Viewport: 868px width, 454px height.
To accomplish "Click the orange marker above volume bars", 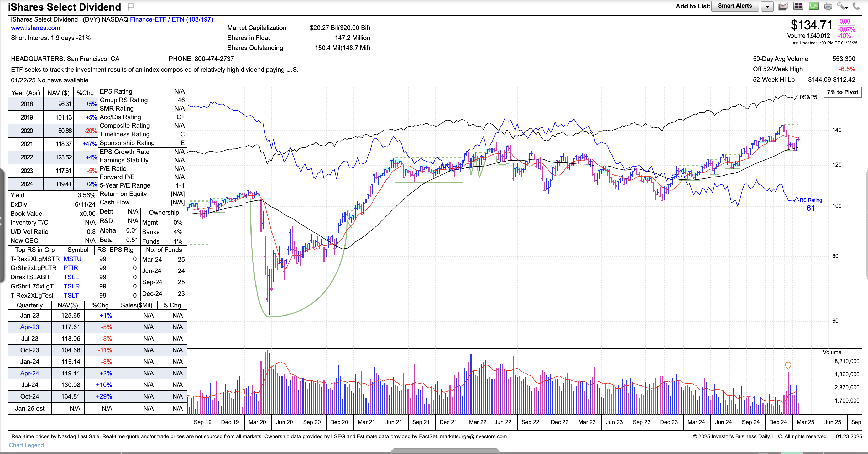I will click(x=788, y=366).
